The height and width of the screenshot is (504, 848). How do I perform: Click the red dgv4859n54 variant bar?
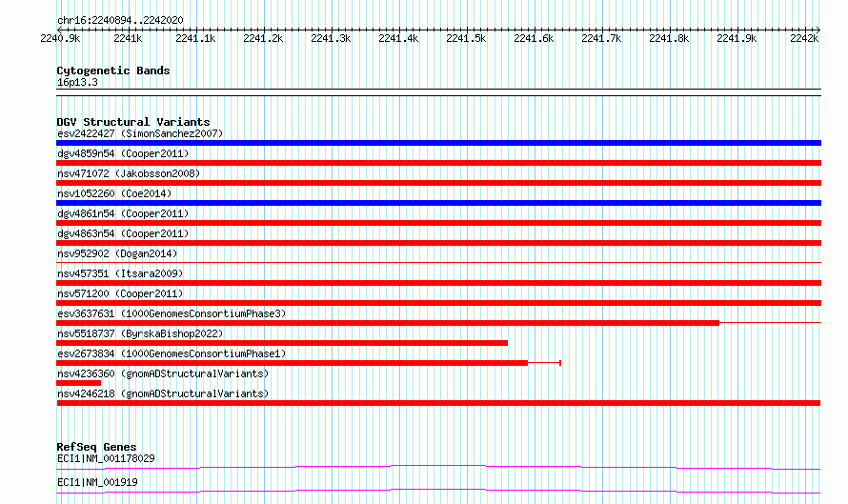click(x=438, y=163)
